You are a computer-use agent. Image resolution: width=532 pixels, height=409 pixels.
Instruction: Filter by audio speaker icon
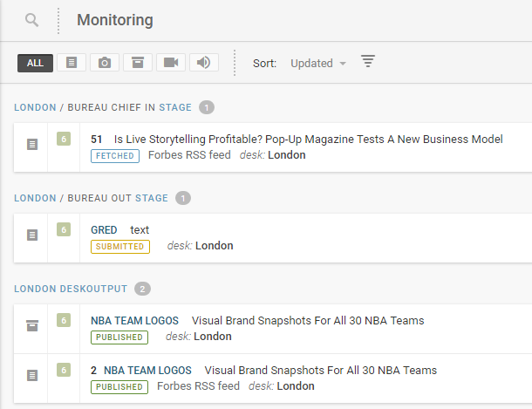point(203,63)
